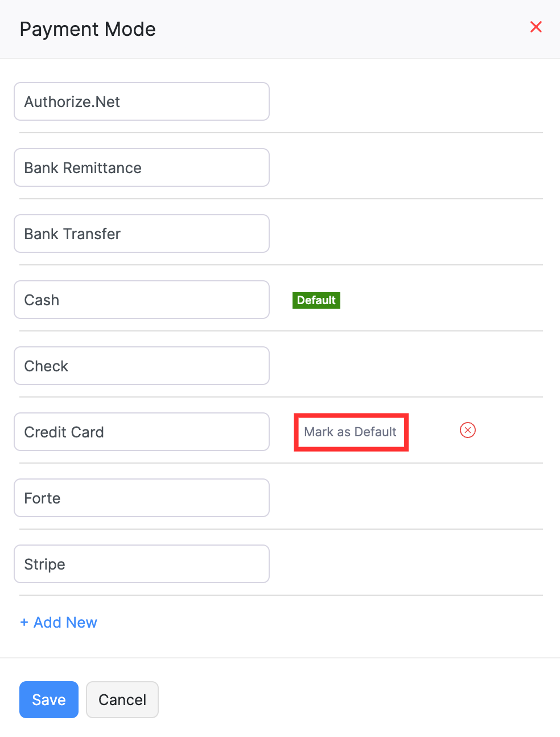Image resolution: width=560 pixels, height=737 pixels.
Task: Click the red delete icon beside Credit Card
Action: [x=467, y=430]
